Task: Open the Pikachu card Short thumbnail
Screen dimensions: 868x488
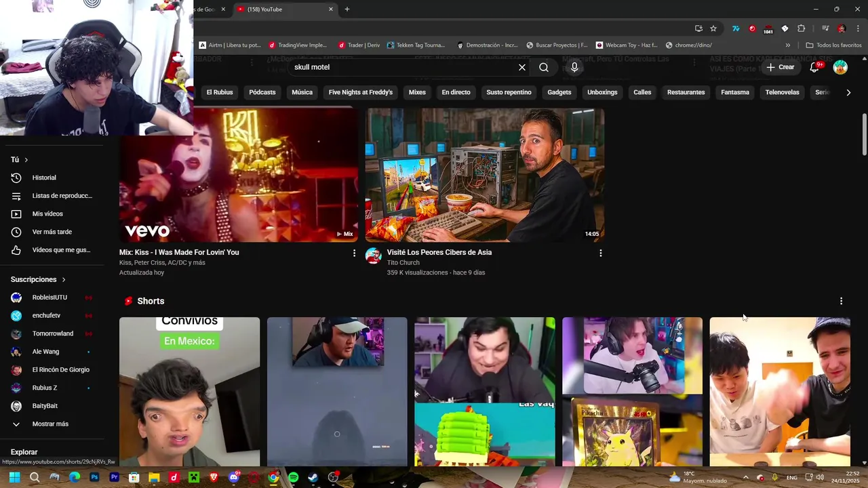Action: click(x=632, y=392)
